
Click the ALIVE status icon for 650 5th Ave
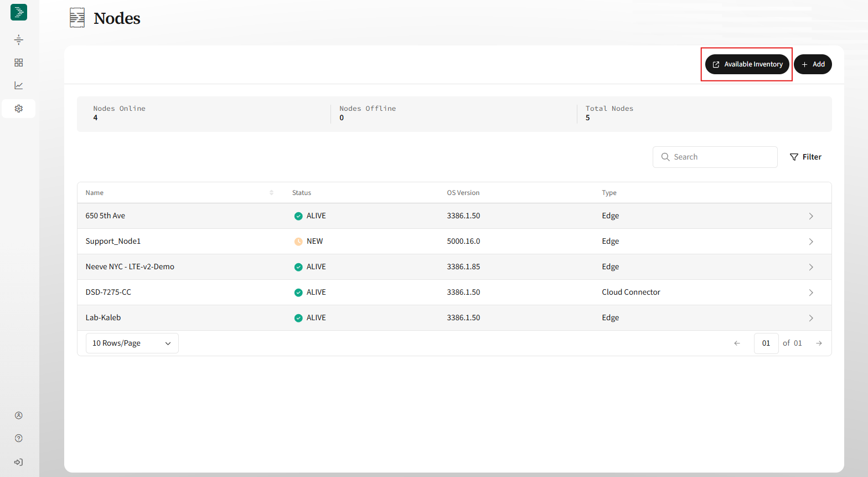298,216
